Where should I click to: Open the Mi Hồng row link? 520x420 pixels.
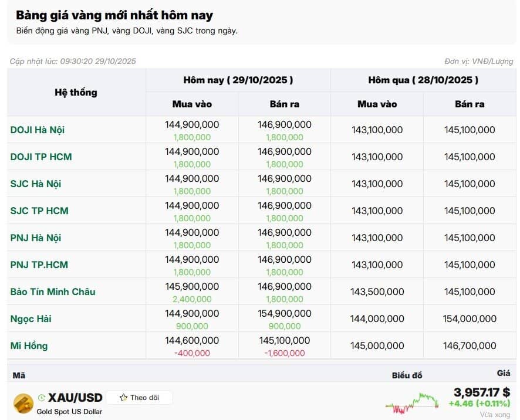click(29, 346)
